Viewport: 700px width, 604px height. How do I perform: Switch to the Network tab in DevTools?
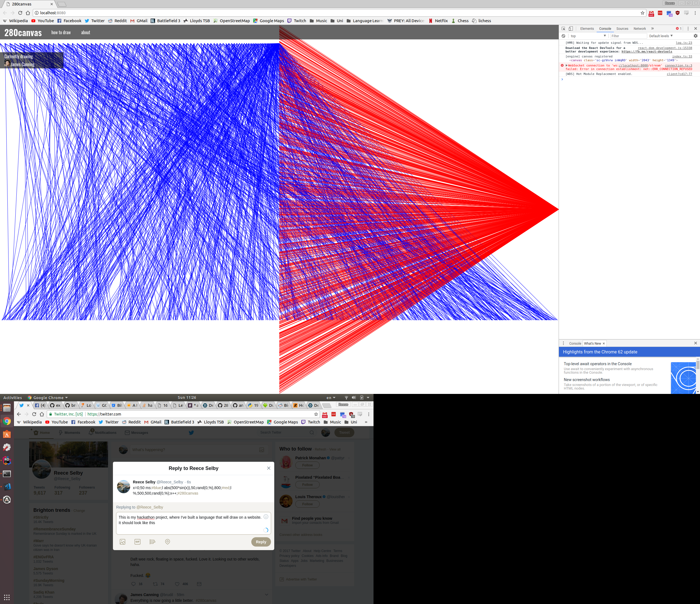click(x=640, y=29)
